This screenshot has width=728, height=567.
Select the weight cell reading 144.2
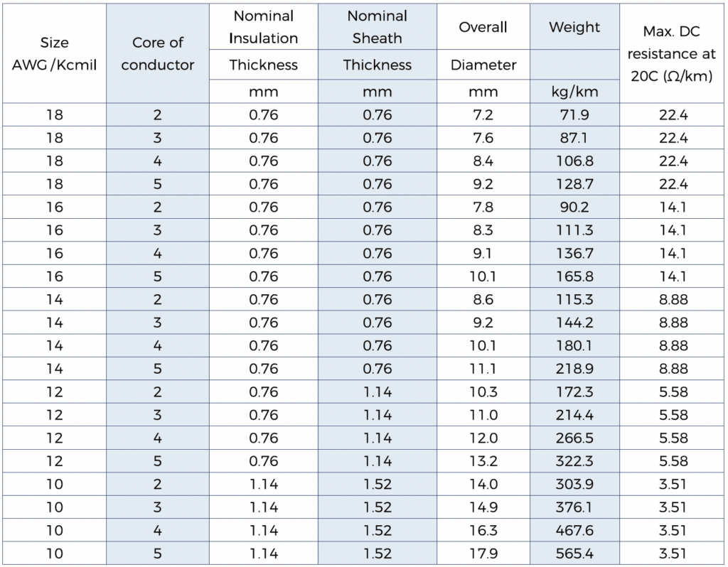click(x=574, y=323)
